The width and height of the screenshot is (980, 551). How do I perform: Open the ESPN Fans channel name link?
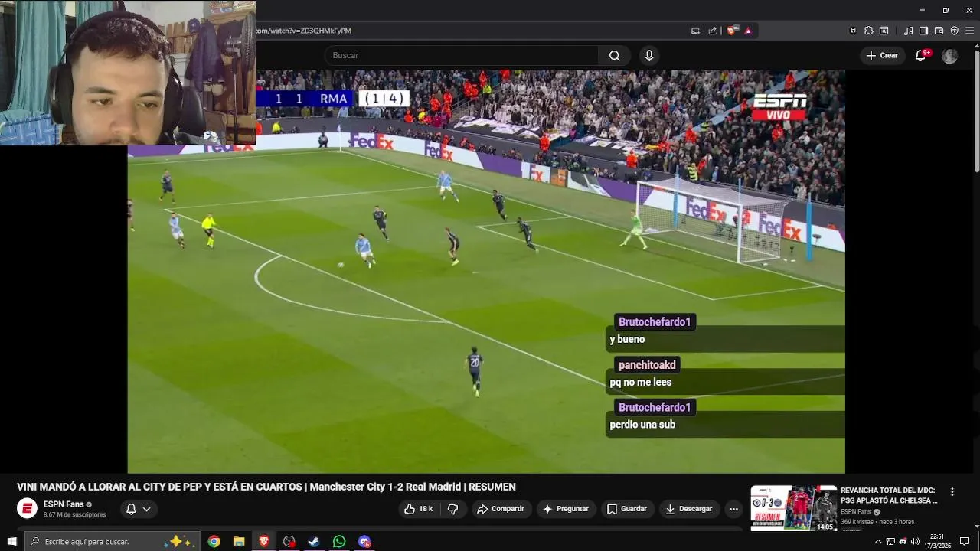coord(64,504)
